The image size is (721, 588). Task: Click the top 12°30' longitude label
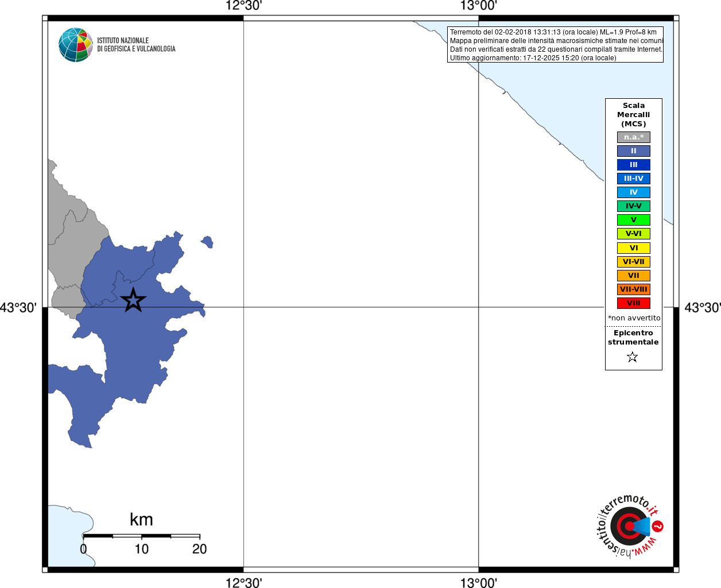(x=243, y=6)
